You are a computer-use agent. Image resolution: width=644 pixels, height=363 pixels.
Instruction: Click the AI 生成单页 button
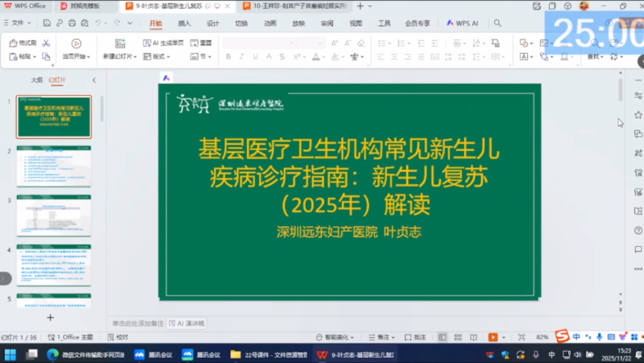164,43
